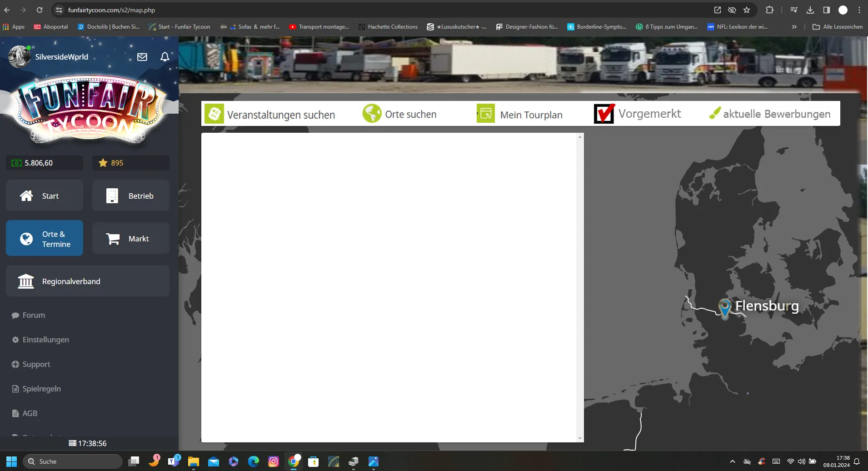Show hidden system tray icons
Screen dimensions: 868x471
[732, 461]
